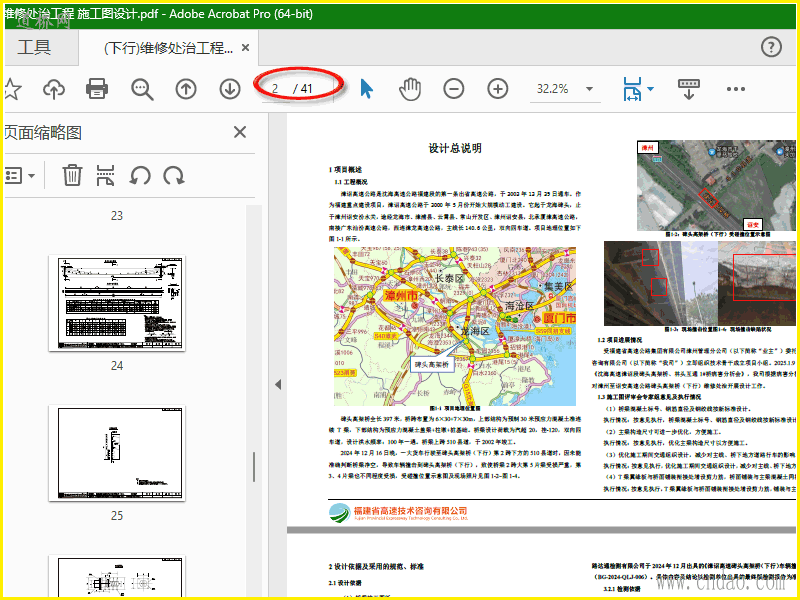
Task: Select the page 24 thumbnail
Action: (117, 303)
